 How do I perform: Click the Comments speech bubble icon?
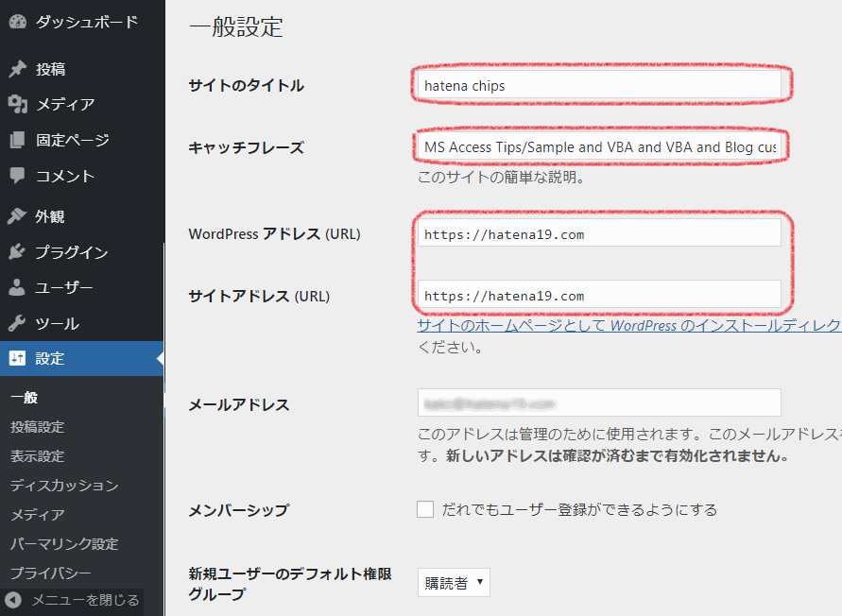pyautogui.click(x=17, y=176)
